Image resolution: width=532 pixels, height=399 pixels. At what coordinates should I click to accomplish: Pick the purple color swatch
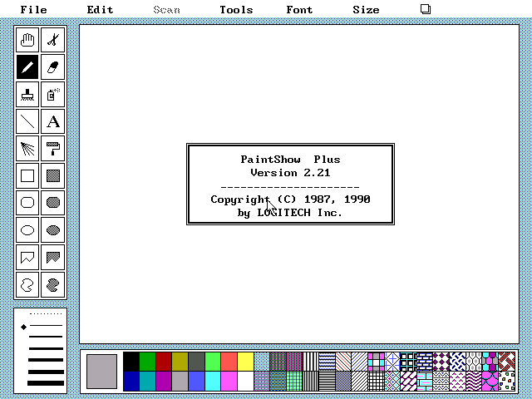point(164,381)
